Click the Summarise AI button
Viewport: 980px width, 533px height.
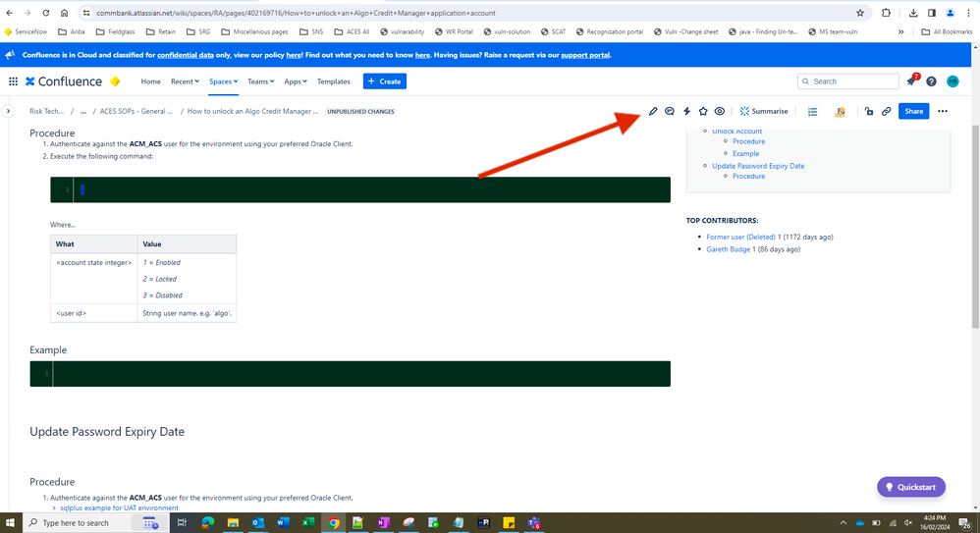(764, 111)
